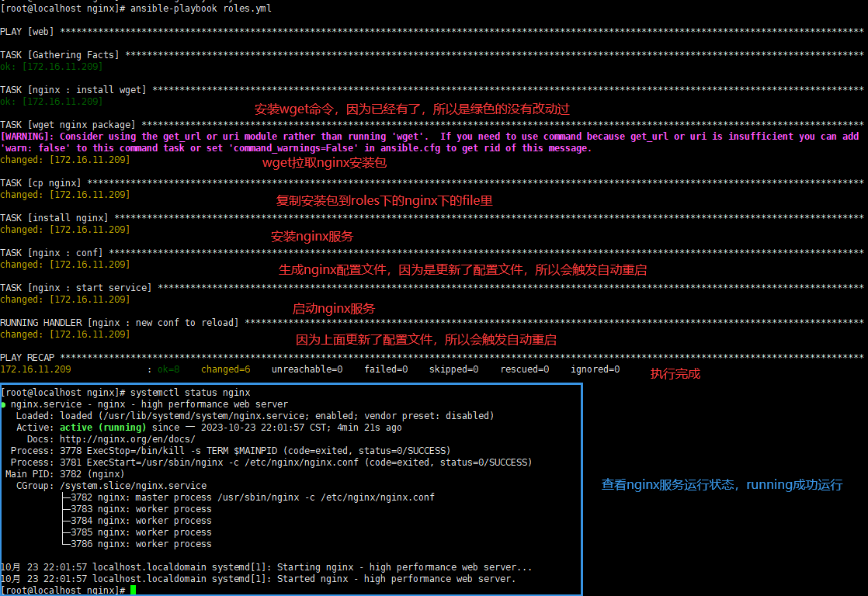The image size is (868, 596).
Task: Select the ok result under install wget
Action: 51,101
